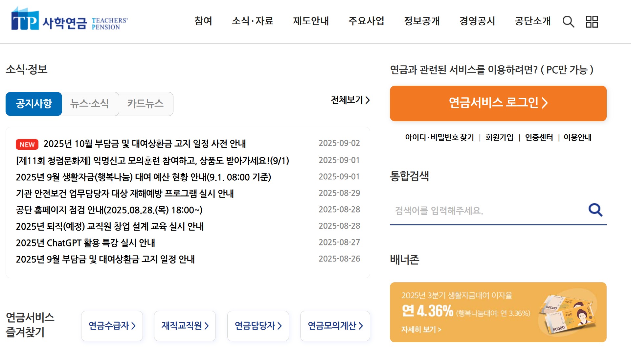The image size is (631, 364).
Task: Open the 생활자금대여 interest rate banner
Action: tap(498, 312)
